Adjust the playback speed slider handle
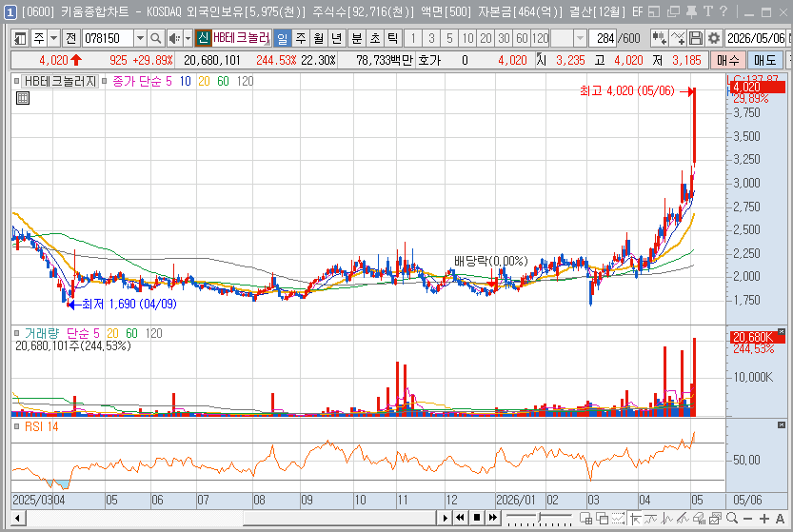This screenshot has height=532, width=793. 539,518
